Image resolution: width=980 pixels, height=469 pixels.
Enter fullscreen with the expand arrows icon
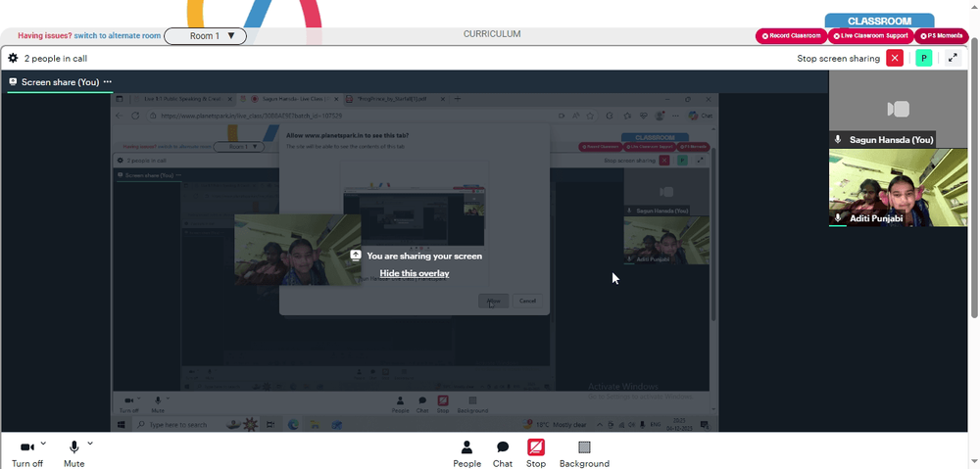tap(953, 58)
